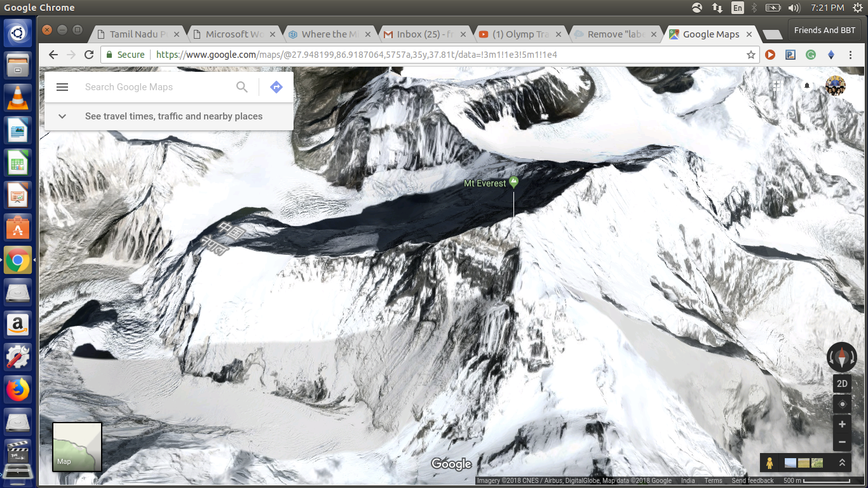This screenshot has height=488, width=868.
Task: Click the blue diamond extension icon
Action: point(831,55)
